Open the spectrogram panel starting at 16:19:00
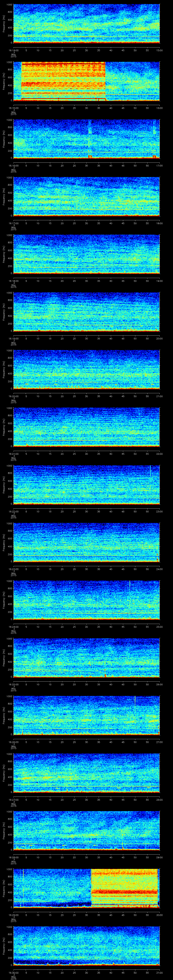 pos(87,312)
